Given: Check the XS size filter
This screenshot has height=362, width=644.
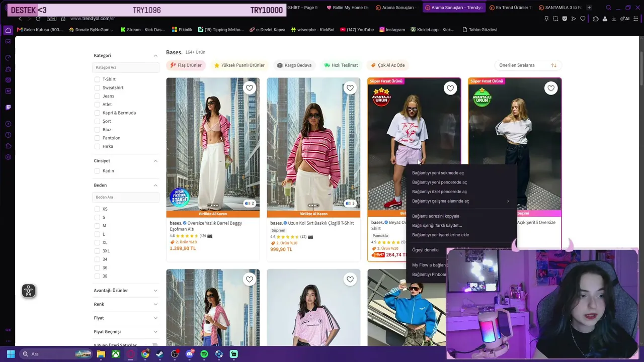Looking at the screenshot, I should 97,209.
